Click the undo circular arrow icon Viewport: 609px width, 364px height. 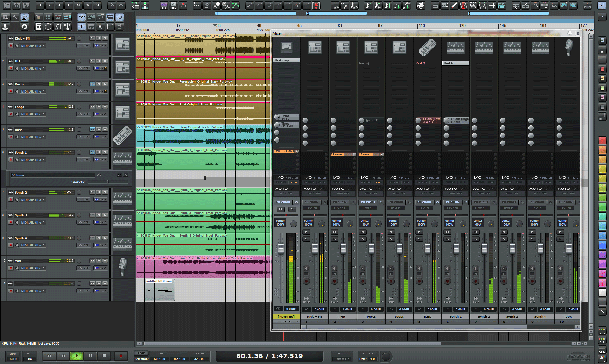point(24,27)
